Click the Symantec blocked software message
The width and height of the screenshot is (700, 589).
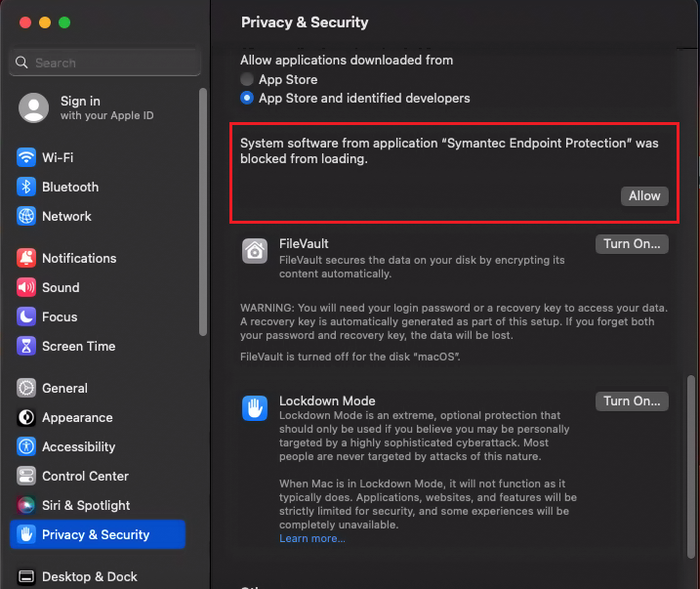tap(449, 151)
